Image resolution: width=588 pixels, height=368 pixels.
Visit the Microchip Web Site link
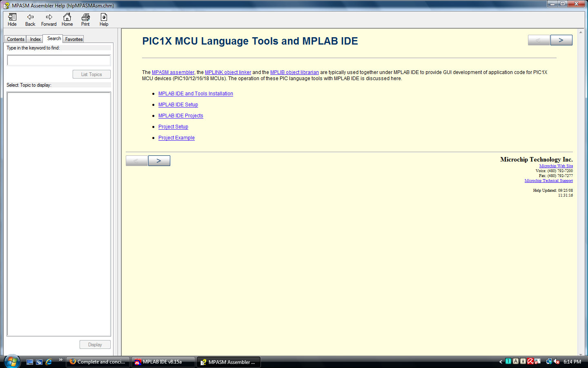click(x=556, y=166)
